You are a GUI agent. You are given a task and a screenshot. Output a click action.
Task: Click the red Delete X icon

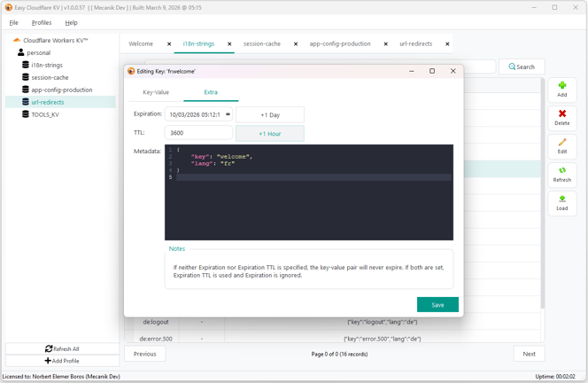[x=561, y=113]
